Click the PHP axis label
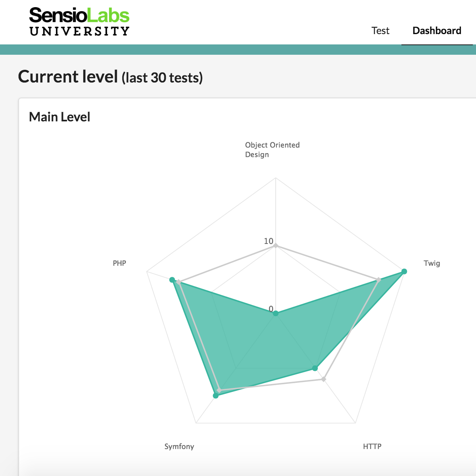The width and height of the screenshot is (476, 476). pos(119,263)
